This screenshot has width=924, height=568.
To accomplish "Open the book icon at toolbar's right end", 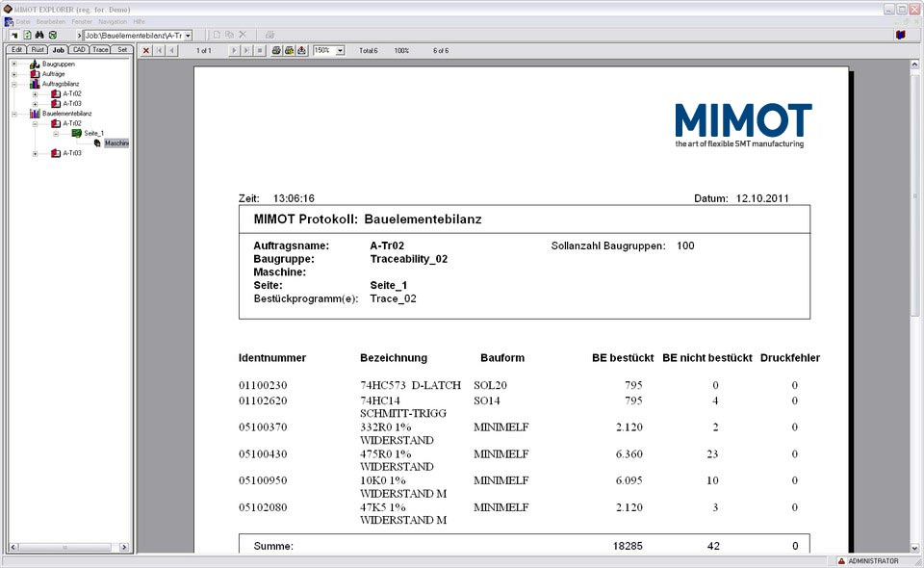I will coord(901,36).
